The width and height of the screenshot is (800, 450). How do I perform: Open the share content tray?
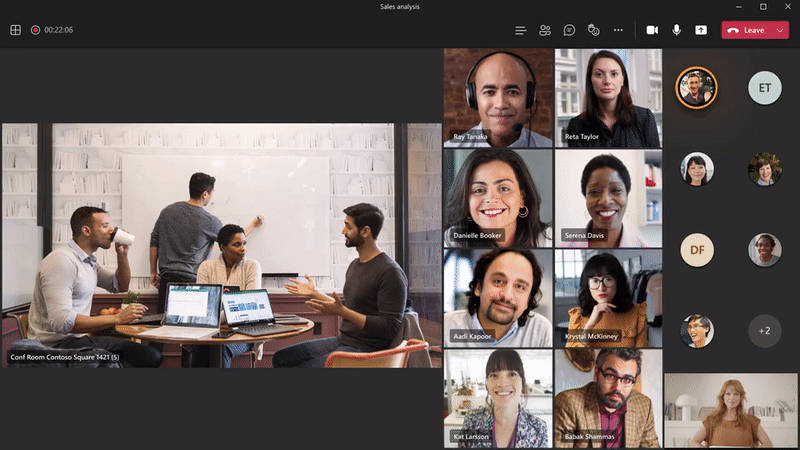tap(701, 30)
